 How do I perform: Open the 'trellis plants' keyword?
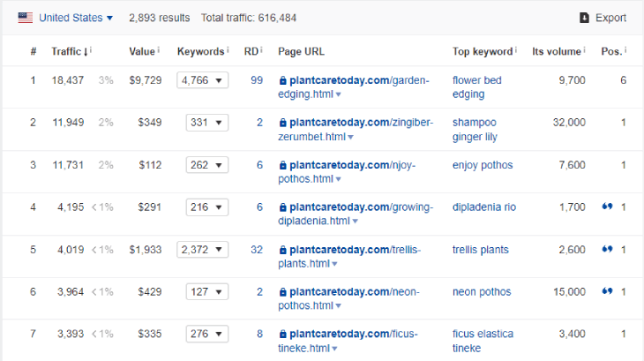point(481,250)
